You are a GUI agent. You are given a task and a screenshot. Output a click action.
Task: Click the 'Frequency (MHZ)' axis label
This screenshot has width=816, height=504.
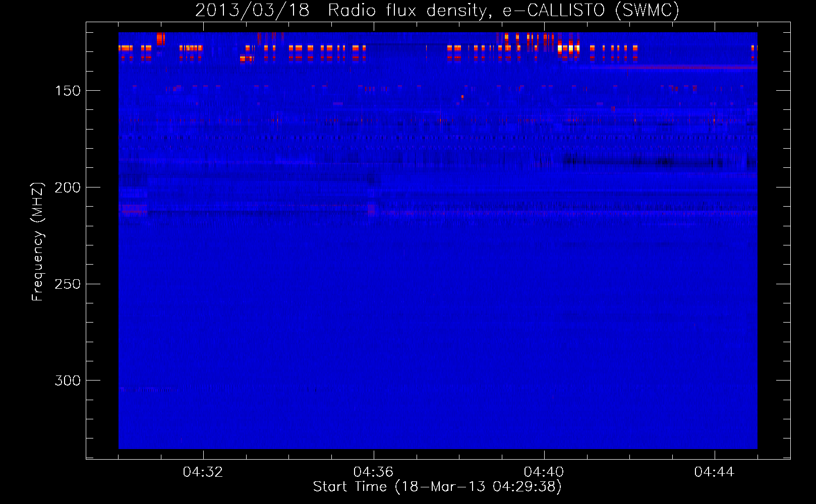38,241
